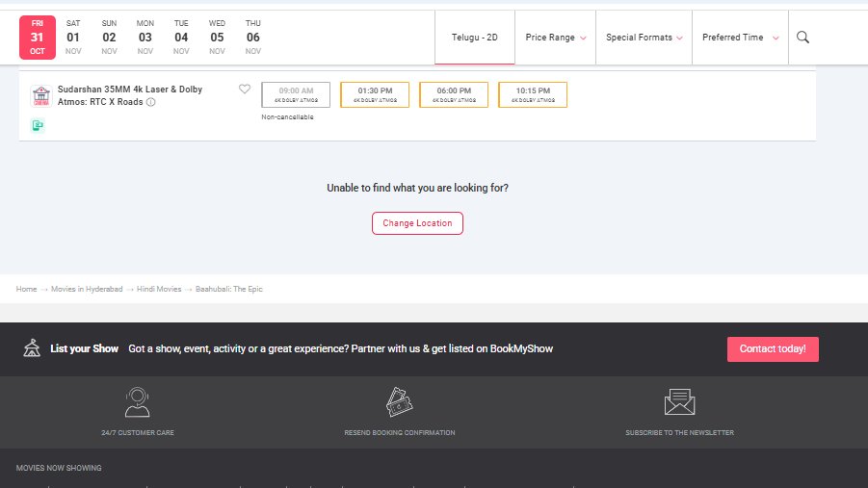Image resolution: width=868 pixels, height=488 pixels.
Task: Choose the 01:30 PM showtime
Action: [x=375, y=94]
